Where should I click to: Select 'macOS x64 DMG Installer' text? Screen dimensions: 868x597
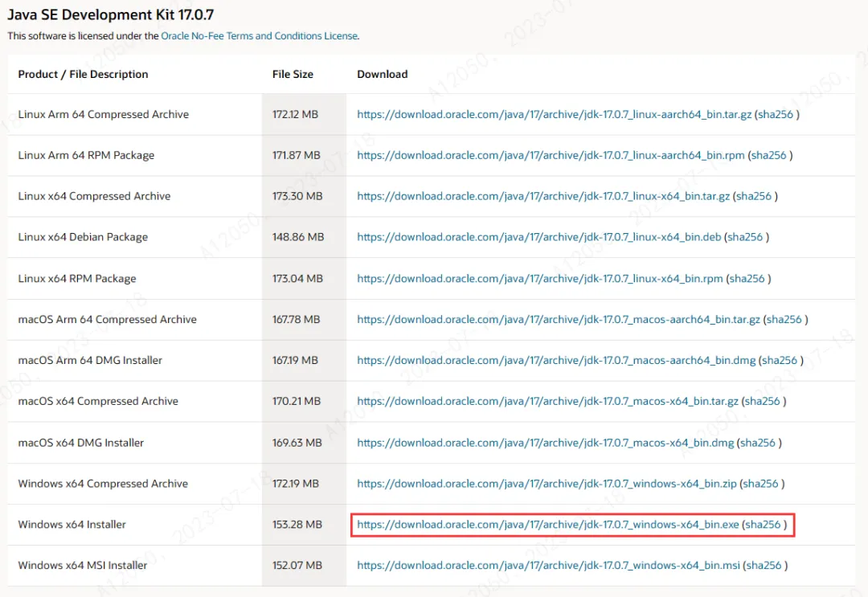[81, 444]
